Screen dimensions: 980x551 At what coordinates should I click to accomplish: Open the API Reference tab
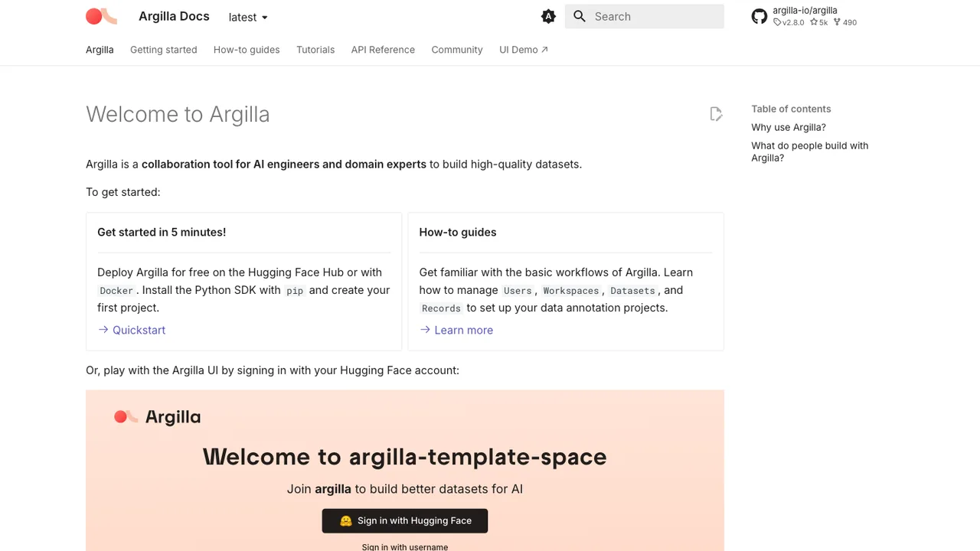[x=383, y=50]
